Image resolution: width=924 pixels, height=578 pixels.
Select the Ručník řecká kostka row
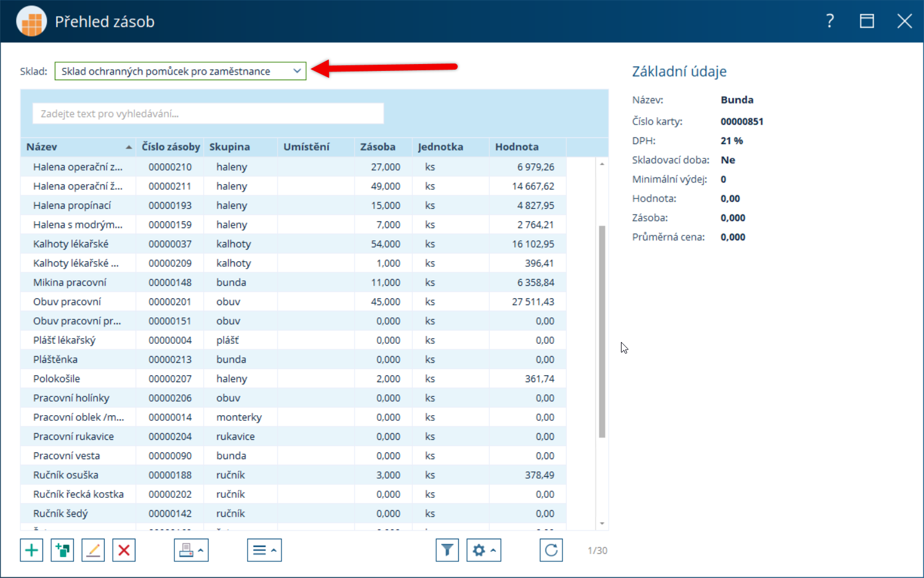point(293,494)
